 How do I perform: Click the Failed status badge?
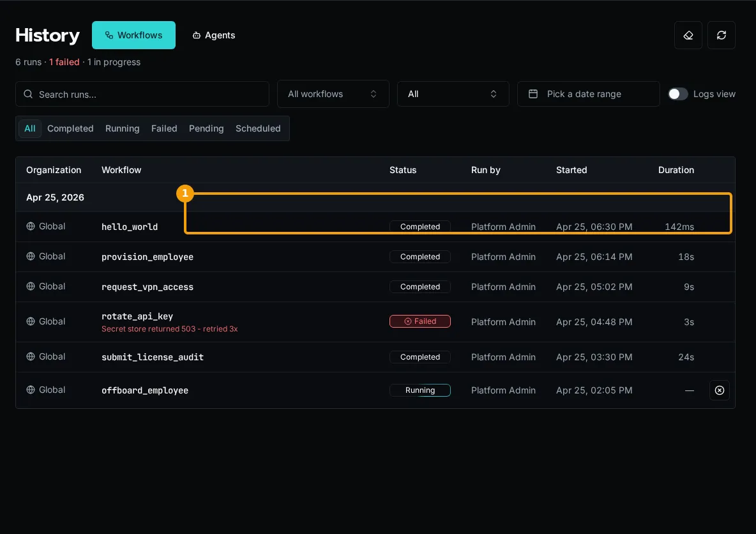[x=420, y=321]
